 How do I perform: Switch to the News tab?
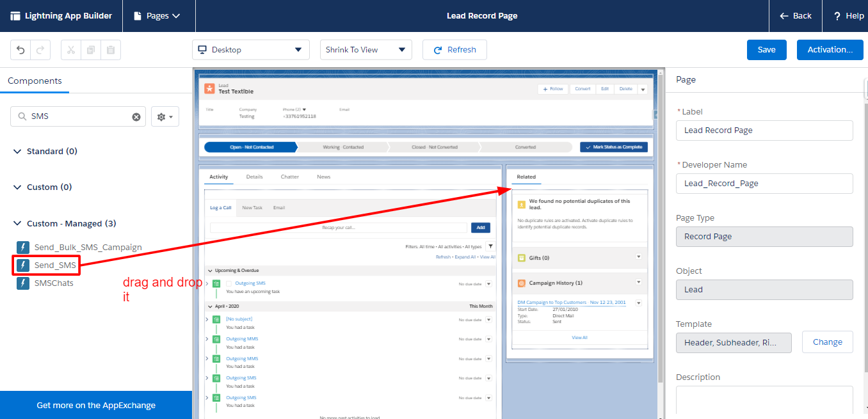[x=324, y=177]
